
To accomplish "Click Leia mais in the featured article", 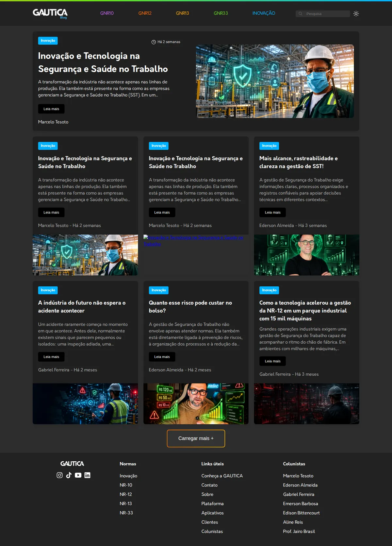I will click(51, 109).
